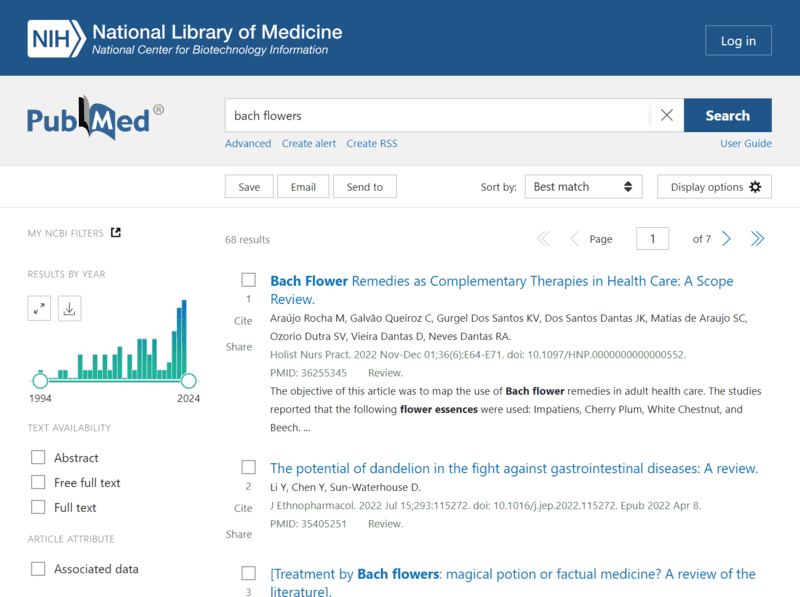Open the Sort by Best match dropdown
This screenshot has height=597, width=800.
pos(583,187)
